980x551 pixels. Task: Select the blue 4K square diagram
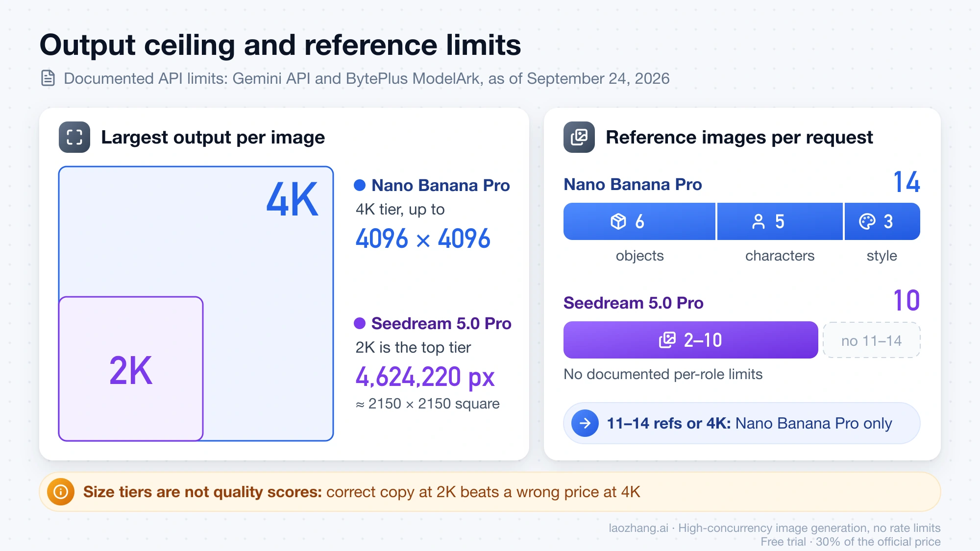[196, 303]
